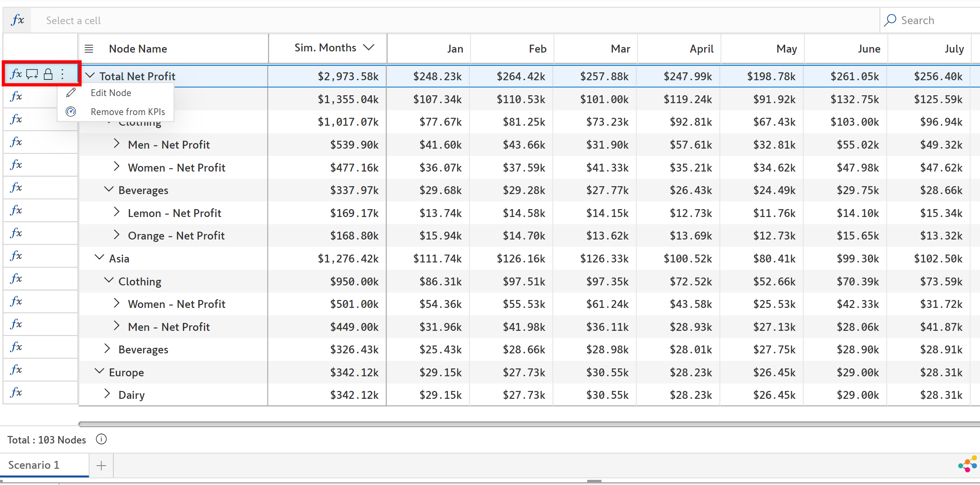Open the Sim. Months dropdown arrow

(x=369, y=47)
